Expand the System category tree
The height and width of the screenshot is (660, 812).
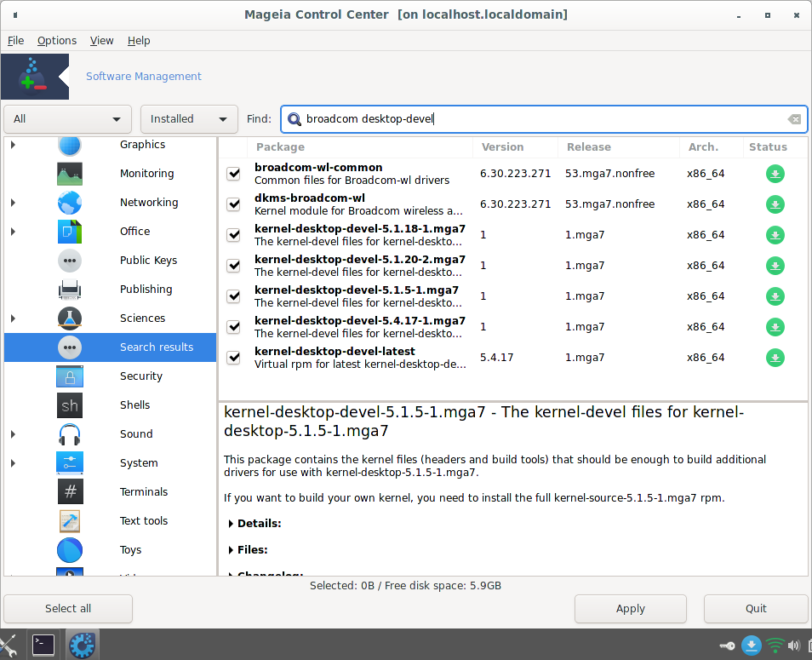click(x=13, y=463)
